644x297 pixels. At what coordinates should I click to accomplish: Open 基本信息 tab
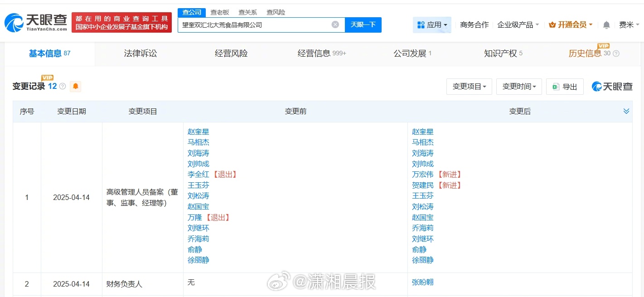tap(49, 54)
